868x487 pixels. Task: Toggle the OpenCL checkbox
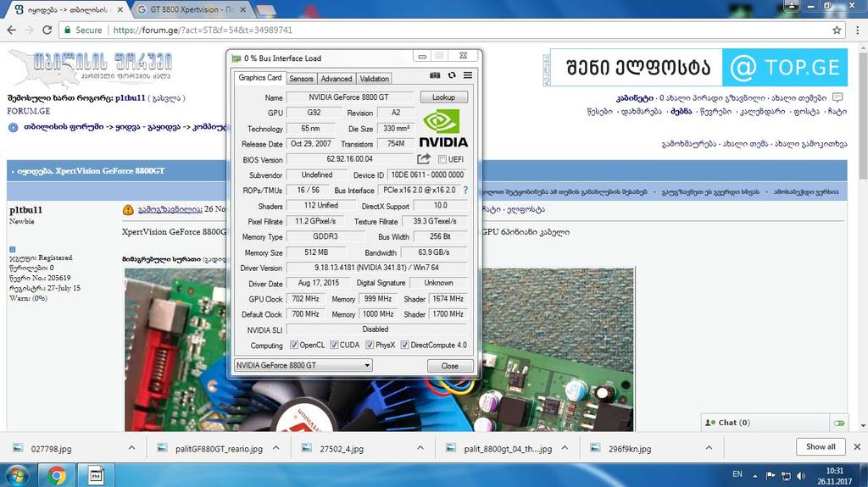point(294,345)
